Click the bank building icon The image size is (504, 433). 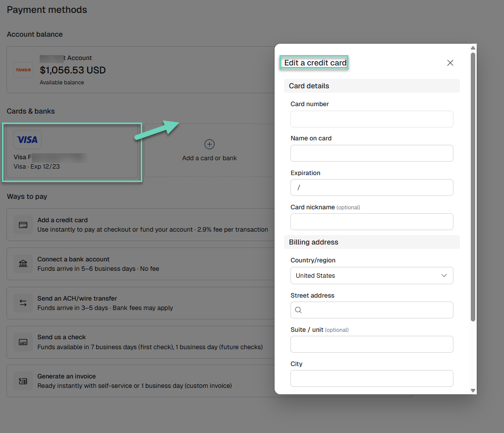point(23,264)
